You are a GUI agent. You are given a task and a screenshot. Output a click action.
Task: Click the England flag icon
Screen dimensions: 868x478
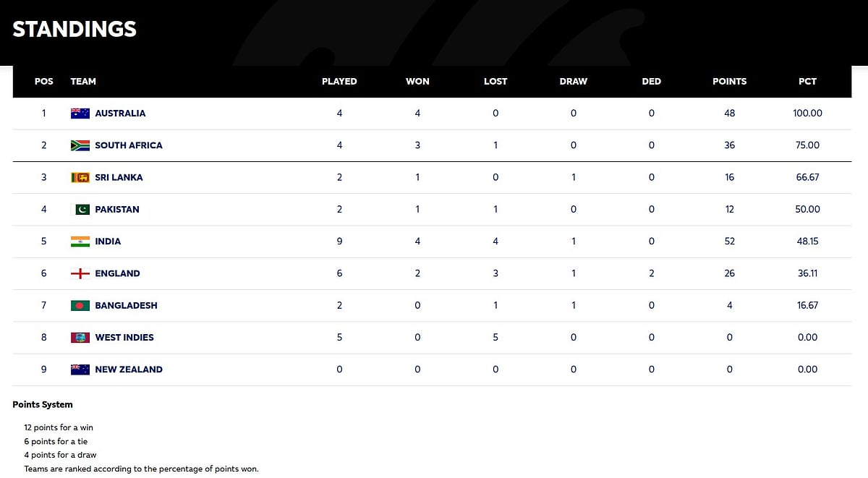(80, 273)
